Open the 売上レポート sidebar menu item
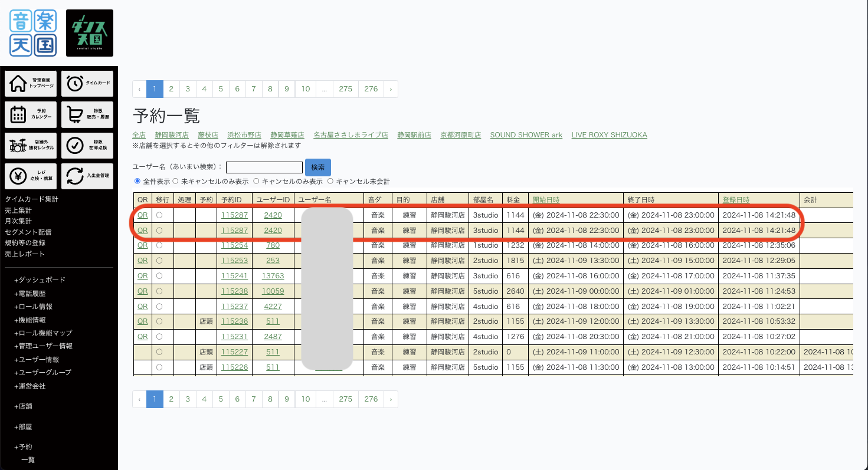The height and width of the screenshot is (470, 868). tap(25, 254)
